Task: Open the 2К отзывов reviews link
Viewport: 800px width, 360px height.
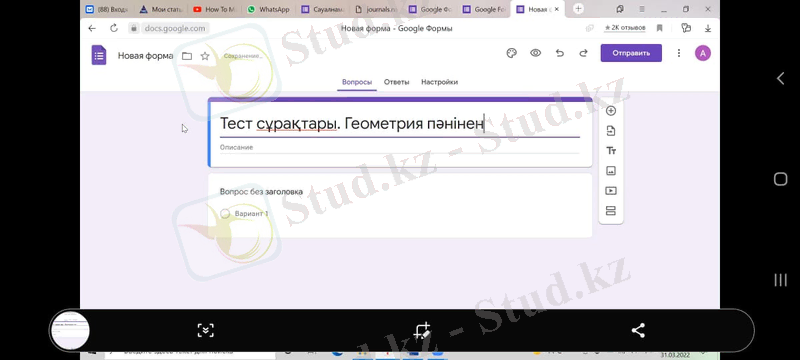Action: 624,28
